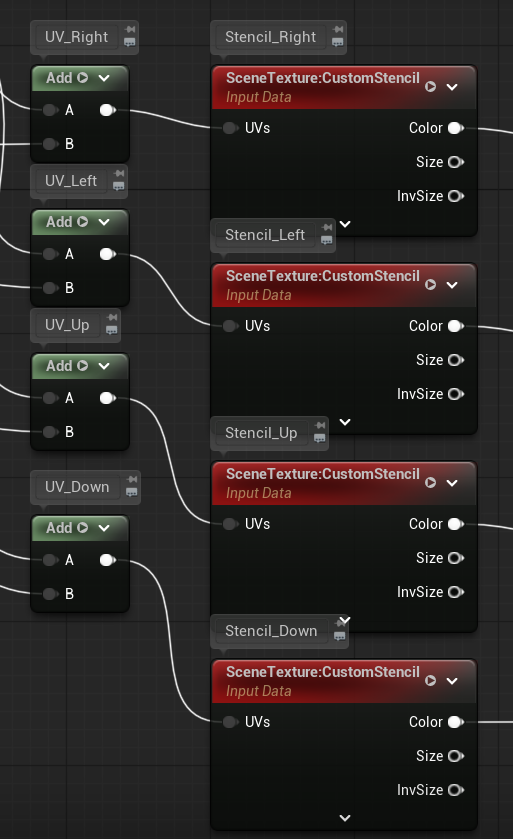Screen dimensions: 513x839
Task: Click the pin icon on Stencil_Left comment
Action: click(327, 227)
